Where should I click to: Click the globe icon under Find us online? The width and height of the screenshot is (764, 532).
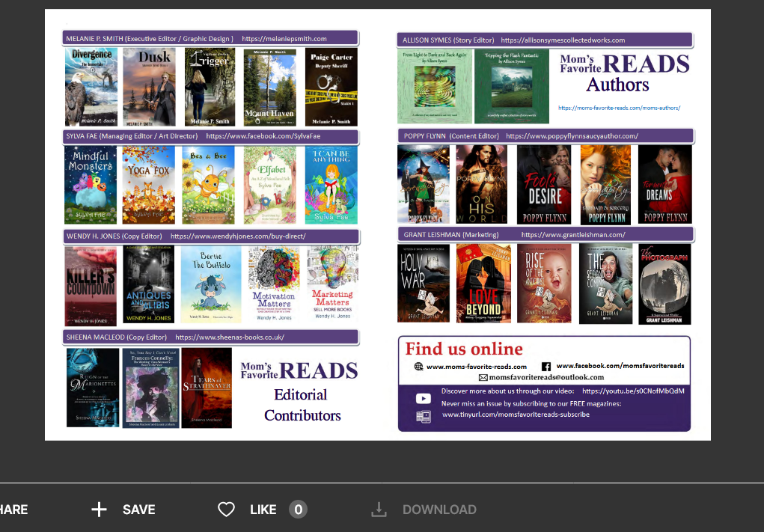(x=418, y=367)
